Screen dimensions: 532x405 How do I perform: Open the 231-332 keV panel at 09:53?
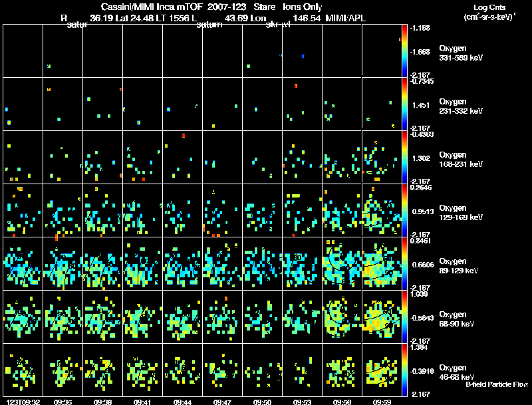302,104
